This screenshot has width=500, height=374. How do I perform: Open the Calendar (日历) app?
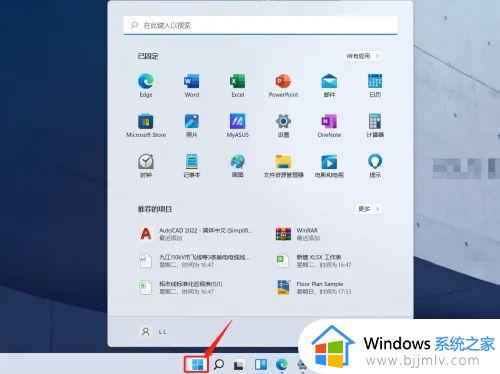point(375,85)
